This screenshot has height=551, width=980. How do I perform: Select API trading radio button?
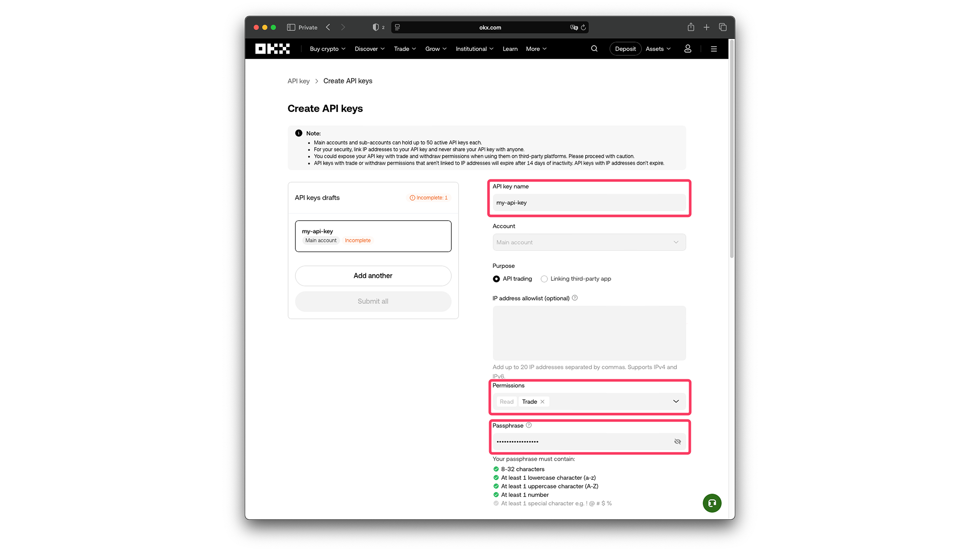pyautogui.click(x=496, y=279)
